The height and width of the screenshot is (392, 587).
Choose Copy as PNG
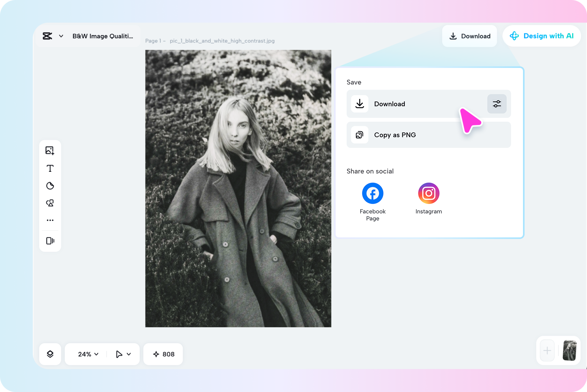[x=429, y=135]
